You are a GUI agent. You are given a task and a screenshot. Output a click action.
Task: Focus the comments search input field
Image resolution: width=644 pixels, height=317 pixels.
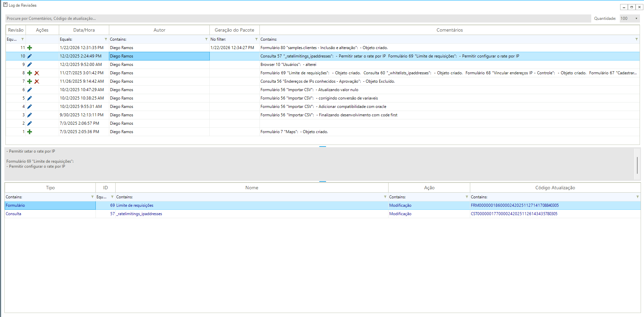pos(298,18)
